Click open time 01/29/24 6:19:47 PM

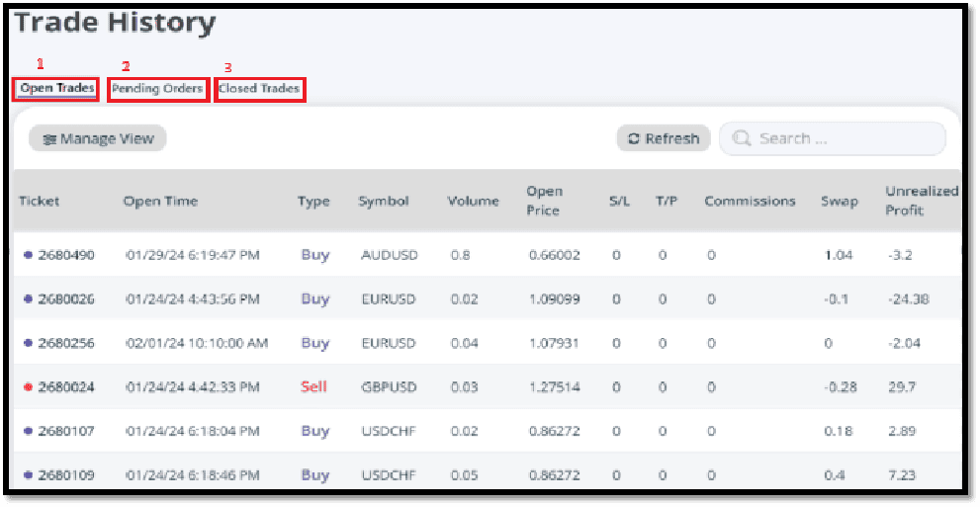(x=193, y=255)
